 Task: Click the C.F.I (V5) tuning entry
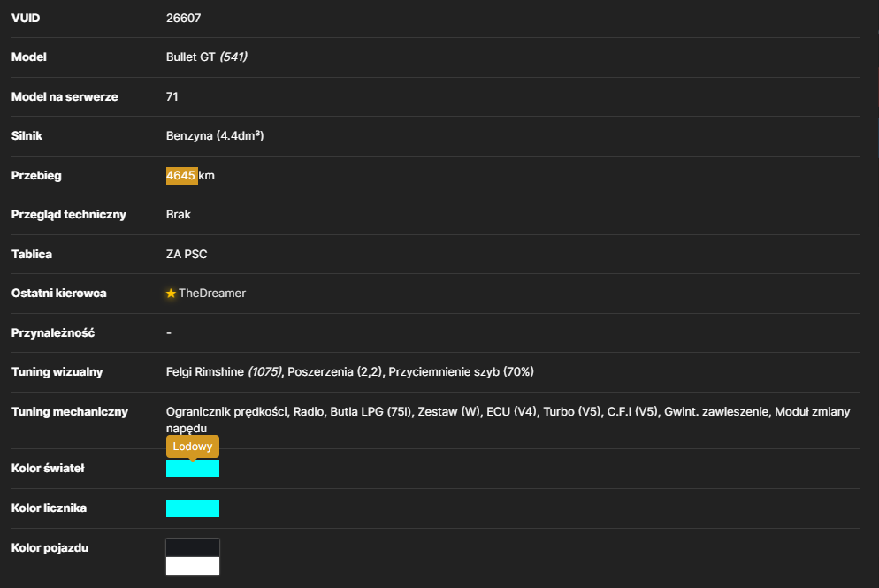click(632, 412)
